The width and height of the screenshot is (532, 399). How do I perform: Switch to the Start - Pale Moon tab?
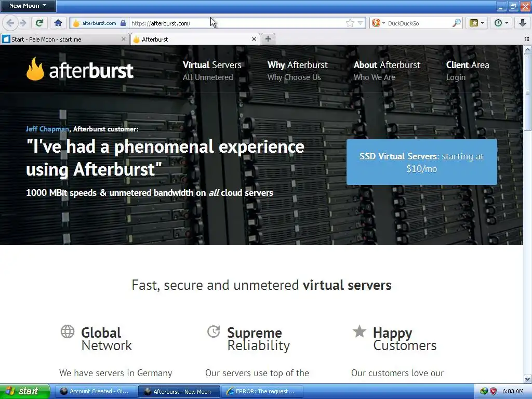(61, 39)
